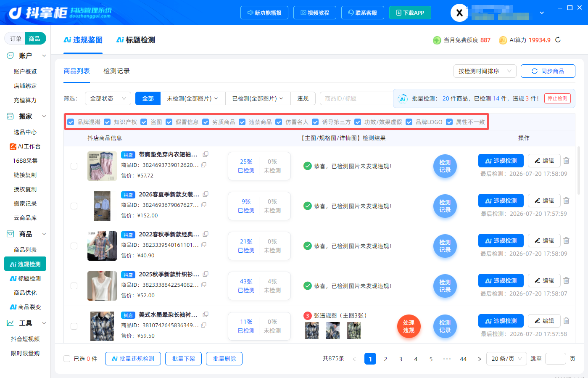
Task: Click the 处理违规 orange circle button
Action: 409,326
